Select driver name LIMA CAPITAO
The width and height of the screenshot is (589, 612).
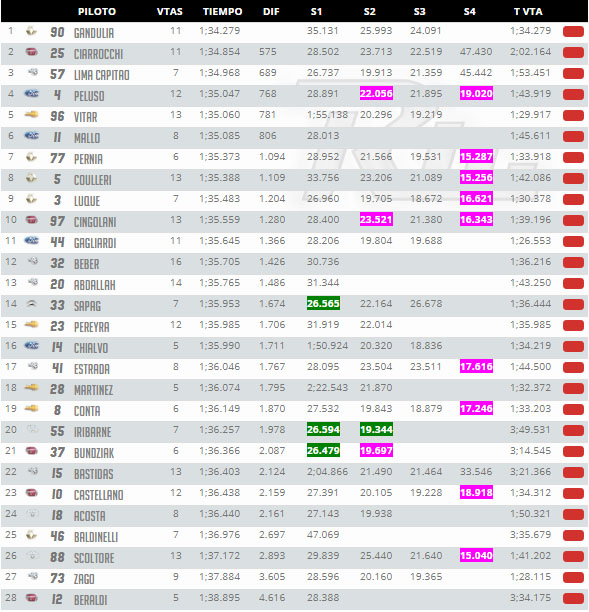tap(102, 75)
